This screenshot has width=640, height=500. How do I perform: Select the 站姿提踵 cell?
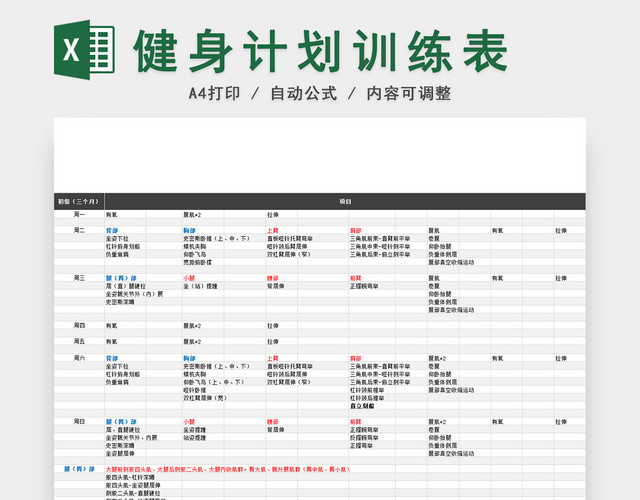point(195,438)
